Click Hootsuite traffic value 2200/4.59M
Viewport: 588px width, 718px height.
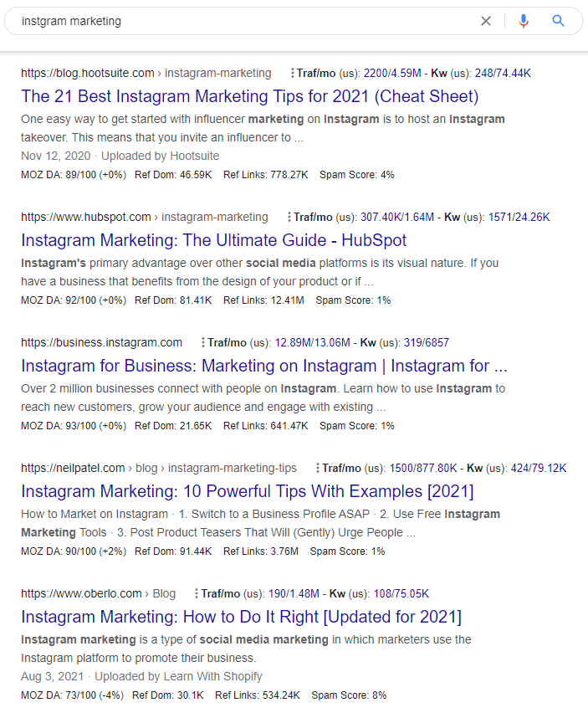[392, 74]
